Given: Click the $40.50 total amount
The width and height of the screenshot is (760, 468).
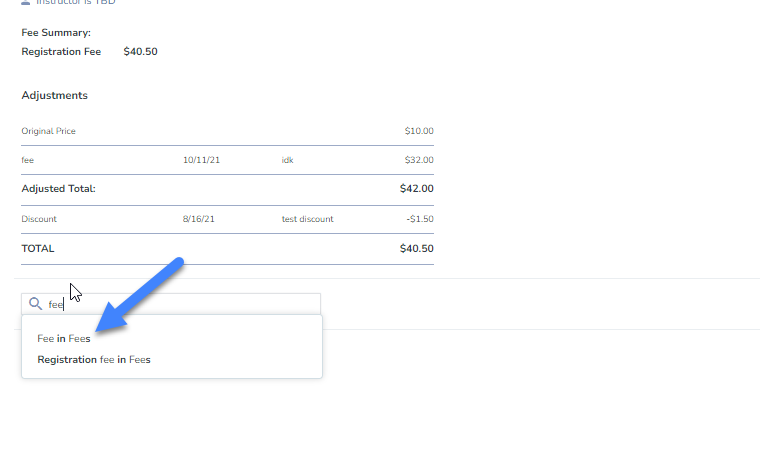Looking at the screenshot, I should 416,249.
